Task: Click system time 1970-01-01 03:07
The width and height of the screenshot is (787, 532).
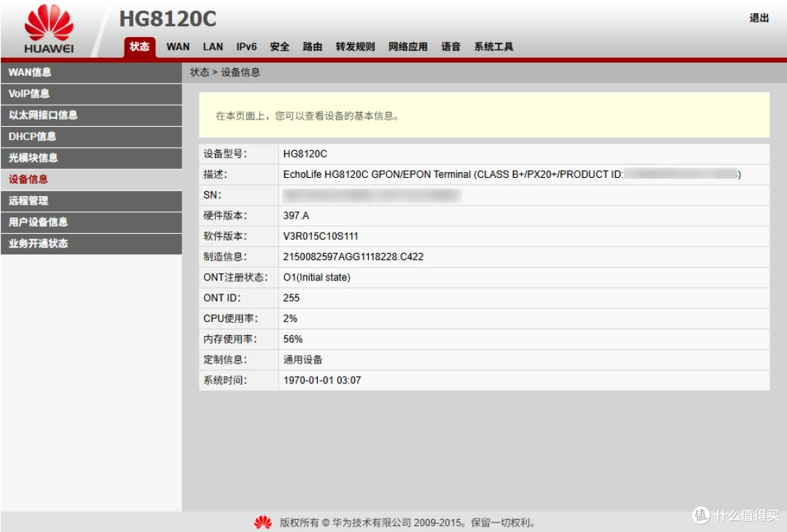Action: (x=322, y=380)
